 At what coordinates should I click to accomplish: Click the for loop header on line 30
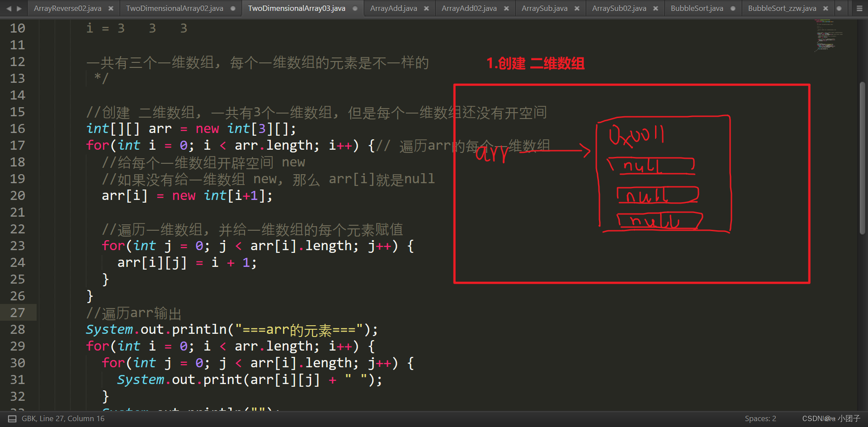(258, 363)
